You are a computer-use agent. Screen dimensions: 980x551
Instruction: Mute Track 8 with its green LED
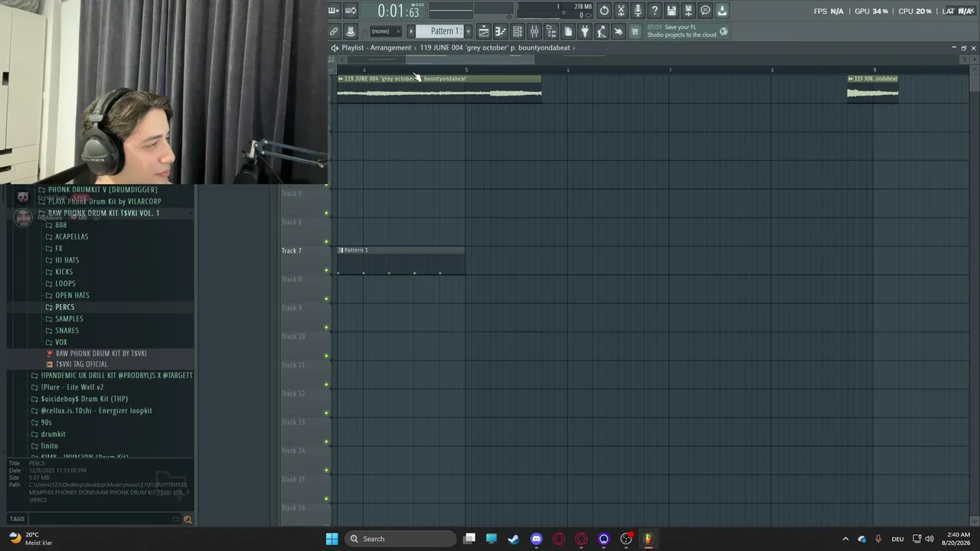327,298
